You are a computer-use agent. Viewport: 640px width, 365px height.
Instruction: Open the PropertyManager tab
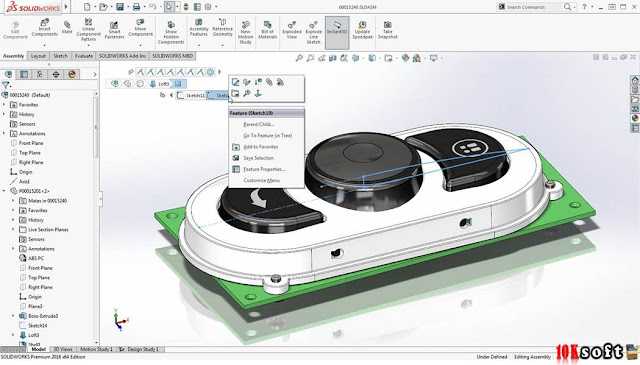tap(24, 74)
